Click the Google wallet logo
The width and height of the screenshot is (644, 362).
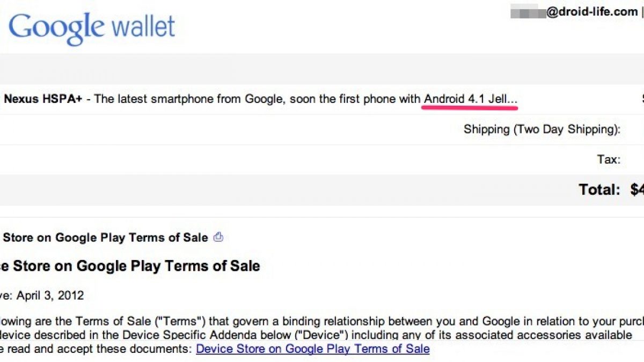pyautogui.click(x=92, y=26)
